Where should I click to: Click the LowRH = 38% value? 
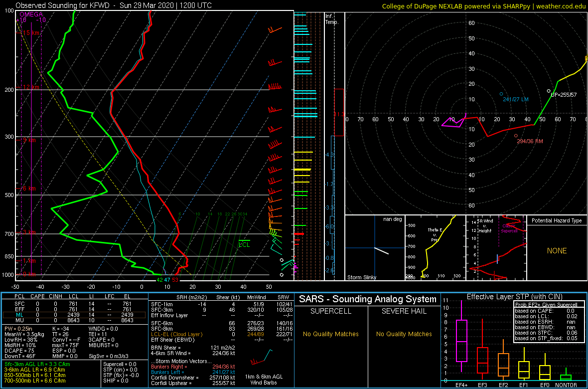coord(21,340)
